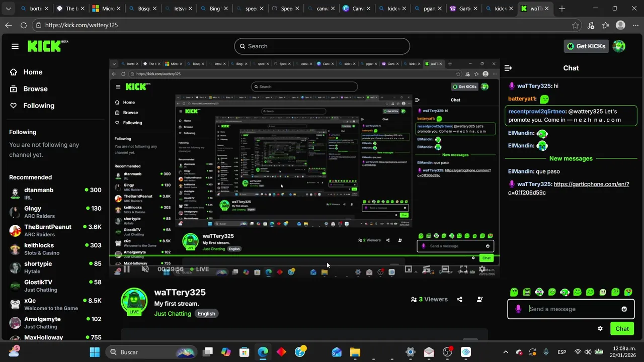
Task: Click the ElMandin username in 'que paso' message
Action: pos(520,171)
